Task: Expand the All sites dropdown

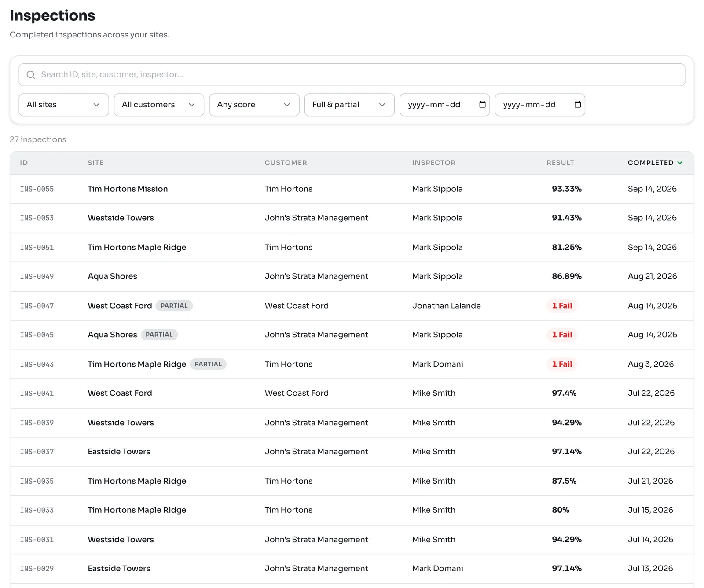Action: tap(64, 105)
